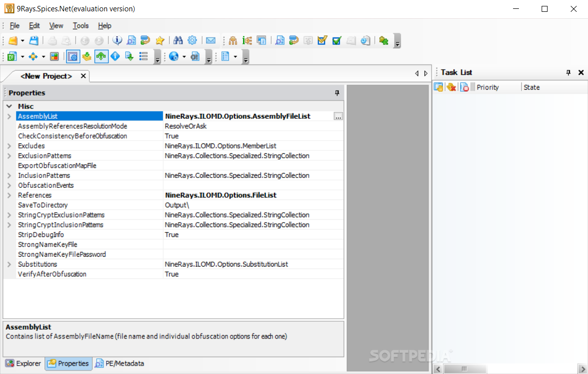Viewport: 588px width, 374px height.
Task: Open the Tools menu
Action: (80, 26)
